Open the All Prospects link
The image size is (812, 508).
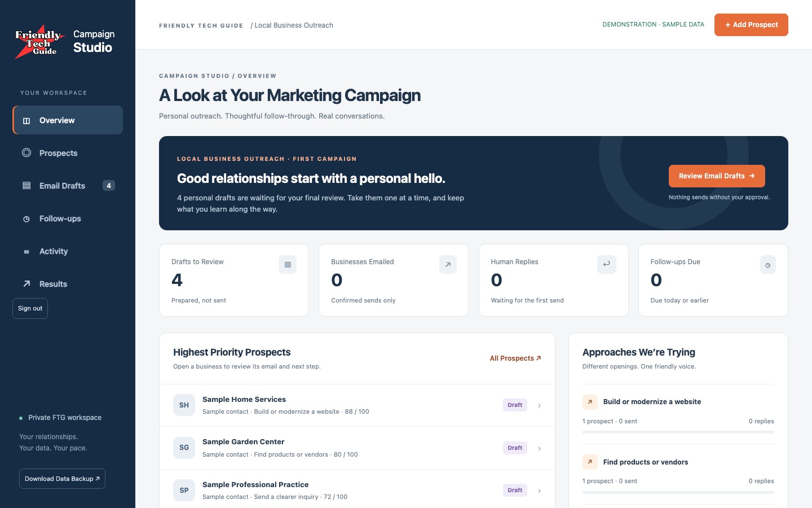click(515, 358)
